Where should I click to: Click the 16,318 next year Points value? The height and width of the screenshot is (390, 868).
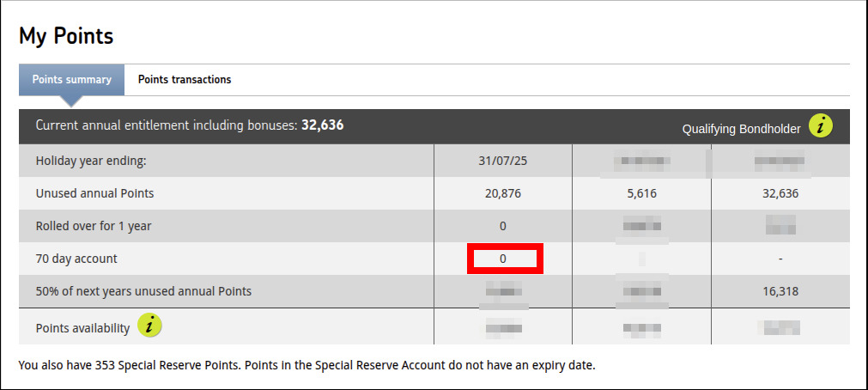tap(780, 291)
